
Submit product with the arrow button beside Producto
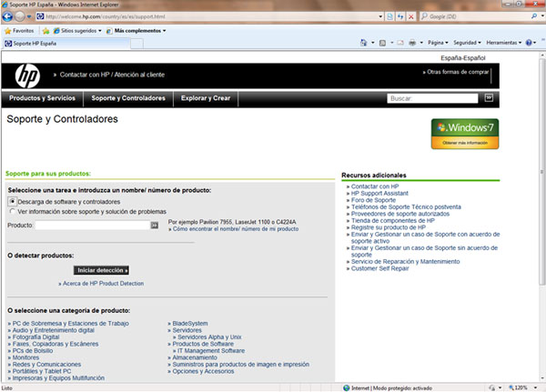coord(155,226)
